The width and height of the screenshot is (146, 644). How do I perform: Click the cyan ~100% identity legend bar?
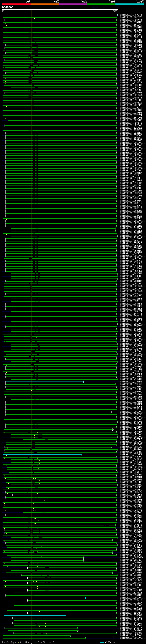(130, 4)
